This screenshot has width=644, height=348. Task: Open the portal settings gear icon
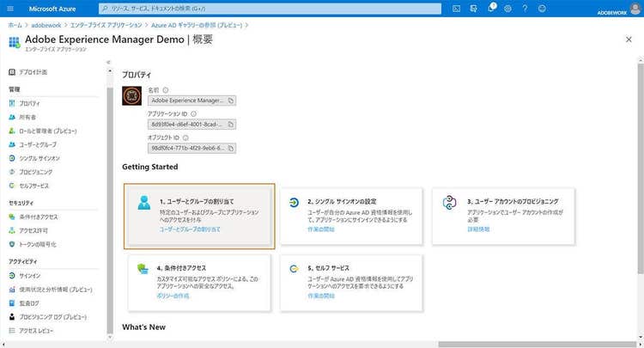[x=507, y=8]
